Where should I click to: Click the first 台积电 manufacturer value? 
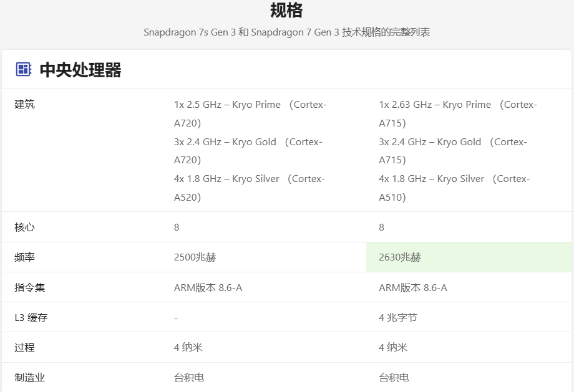[189, 378]
